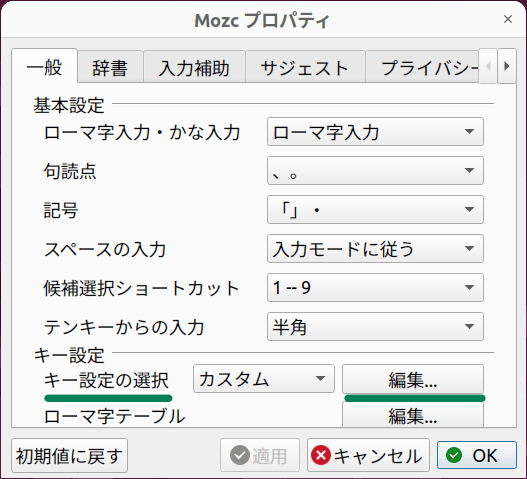Click 編集 button for key settings

(x=413, y=379)
